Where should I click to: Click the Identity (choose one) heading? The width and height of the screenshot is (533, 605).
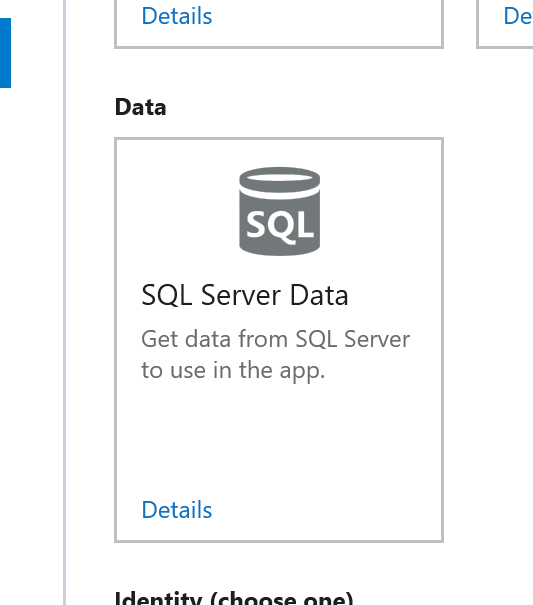[234, 597]
